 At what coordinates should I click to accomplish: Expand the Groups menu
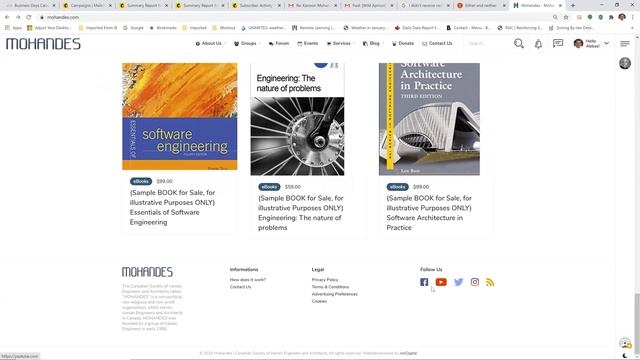247,43
